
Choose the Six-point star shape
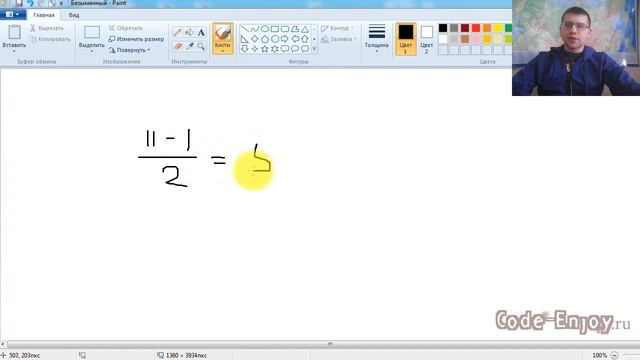tap(275, 49)
